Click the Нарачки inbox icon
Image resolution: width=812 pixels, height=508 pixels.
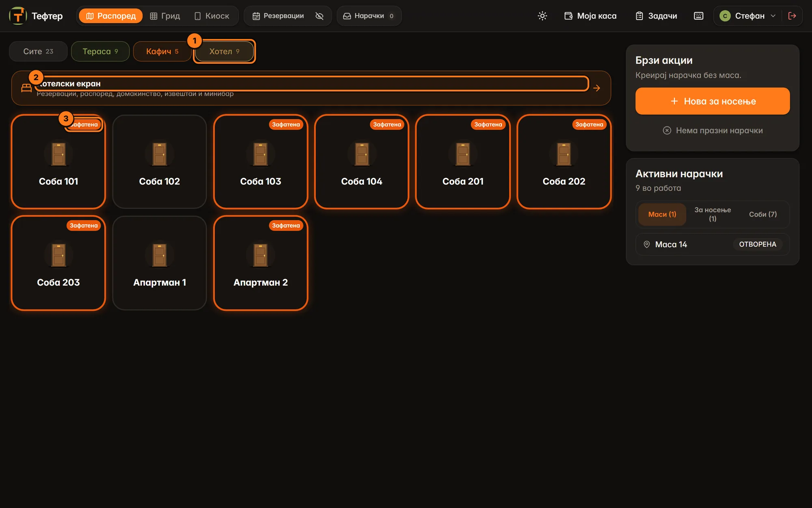click(x=347, y=16)
